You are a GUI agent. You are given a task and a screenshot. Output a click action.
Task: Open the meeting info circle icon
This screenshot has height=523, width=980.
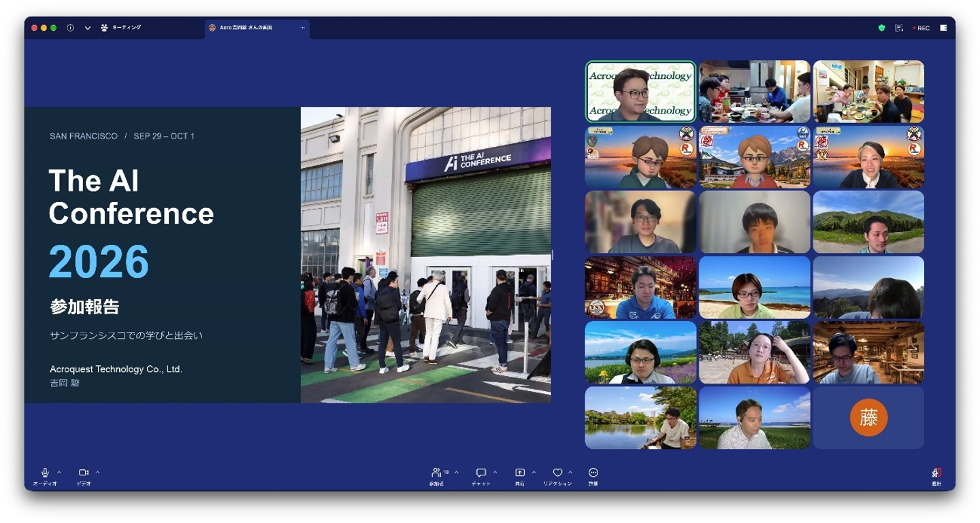(70, 28)
